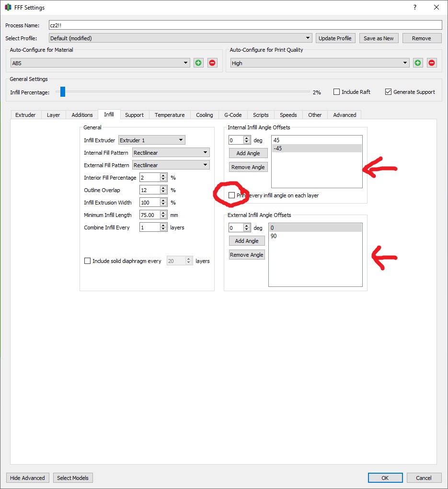Switch to the G-Code tab
448x489 pixels.
pyautogui.click(x=233, y=115)
